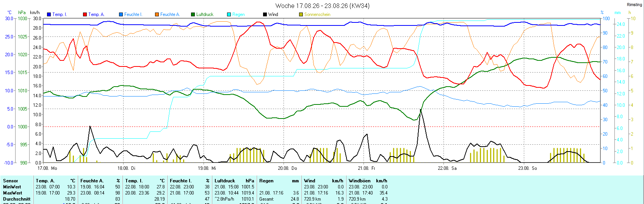This screenshot has width=644, height=204.
Task: Click the '18.08. Di' date axis label
Action: click(x=126, y=168)
